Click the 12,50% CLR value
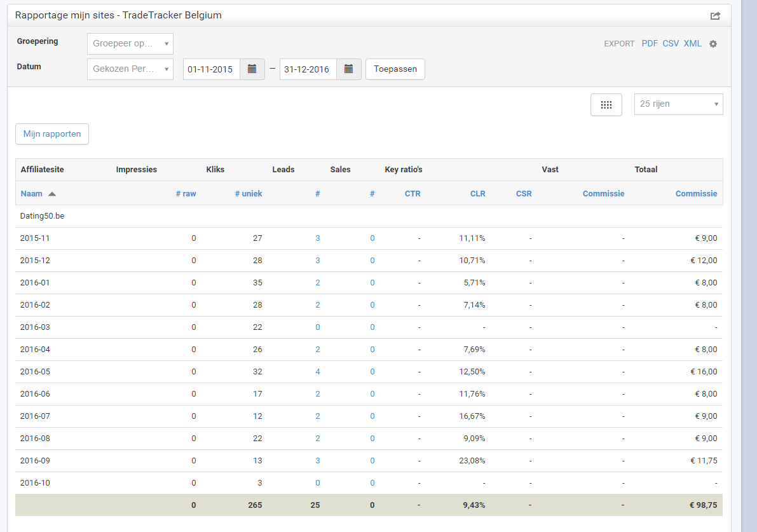The height and width of the screenshot is (532, 757). coord(472,372)
